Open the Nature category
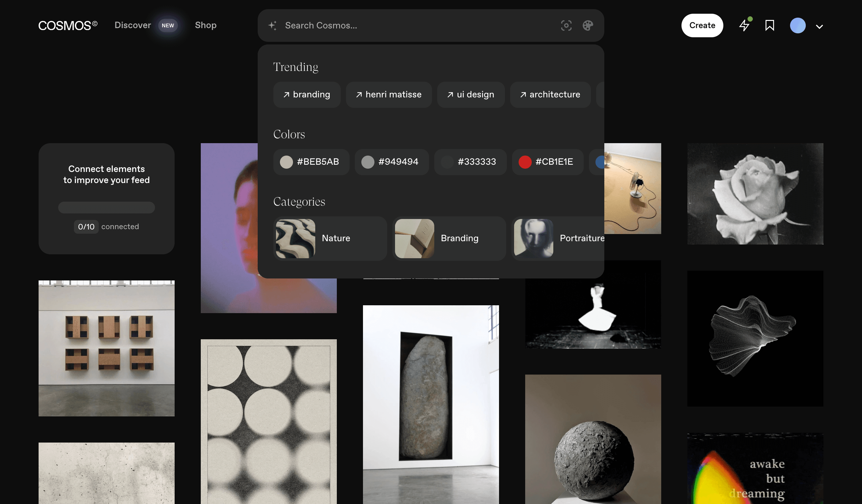 click(330, 238)
